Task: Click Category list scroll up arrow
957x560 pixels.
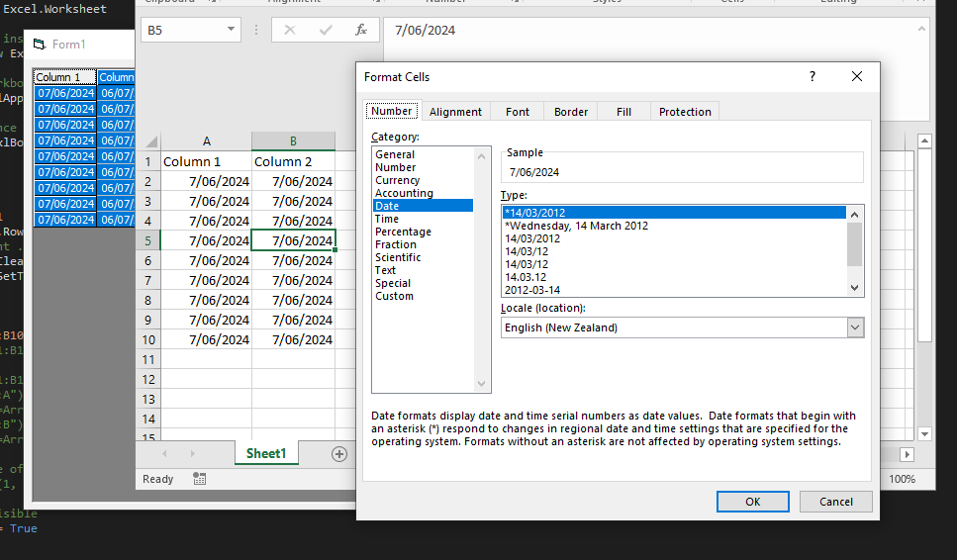Action: [x=481, y=156]
